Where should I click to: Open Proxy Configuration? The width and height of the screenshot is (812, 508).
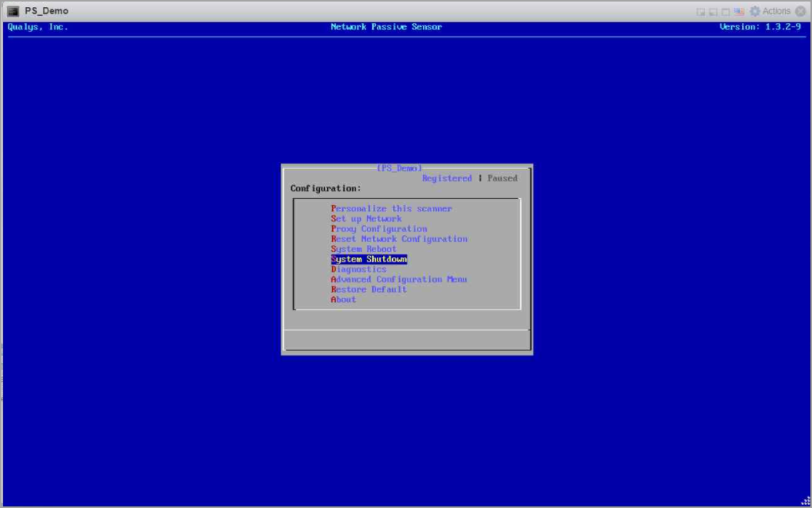[x=378, y=228]
